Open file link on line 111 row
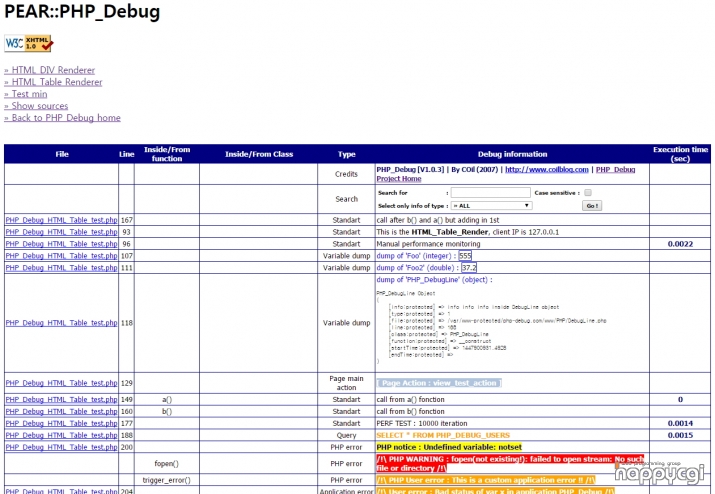The width and height of the screenshot is (715, 494). pos(62,267)
